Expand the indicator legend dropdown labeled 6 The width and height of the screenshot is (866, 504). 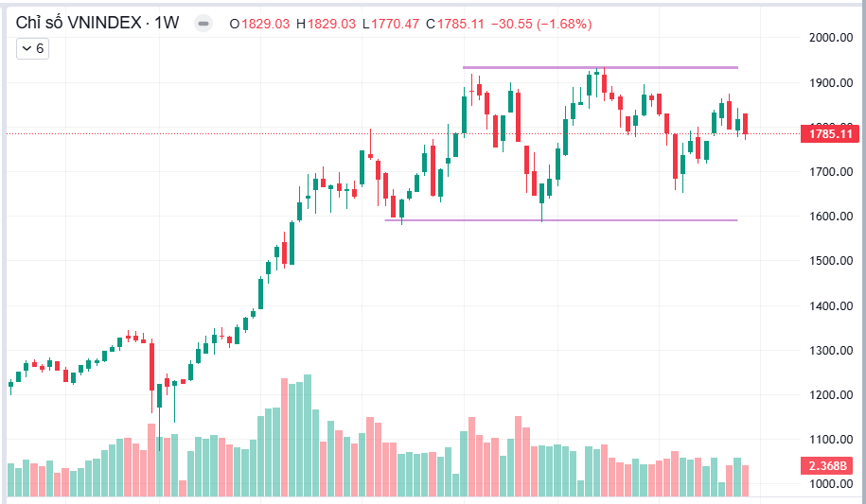click(32, 48)
